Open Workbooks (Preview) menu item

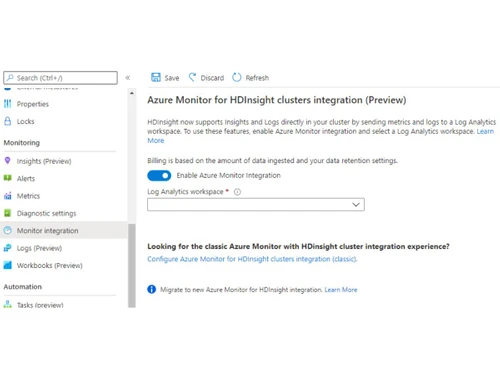tap(50, 266)
